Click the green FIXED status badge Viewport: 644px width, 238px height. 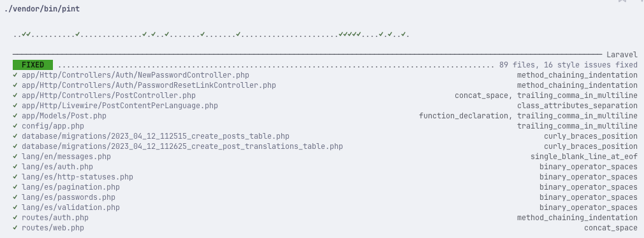pos(33,65)
